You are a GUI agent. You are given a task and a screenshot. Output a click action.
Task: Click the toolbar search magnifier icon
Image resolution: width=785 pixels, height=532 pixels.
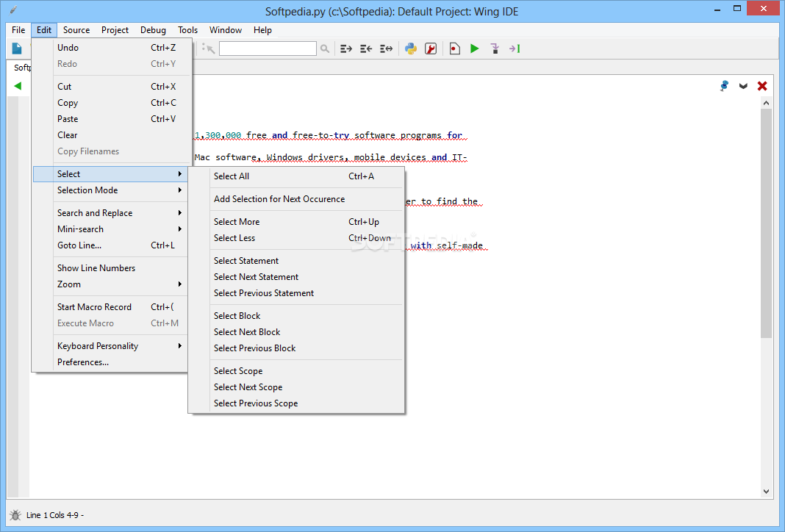[x=325, y=48]
